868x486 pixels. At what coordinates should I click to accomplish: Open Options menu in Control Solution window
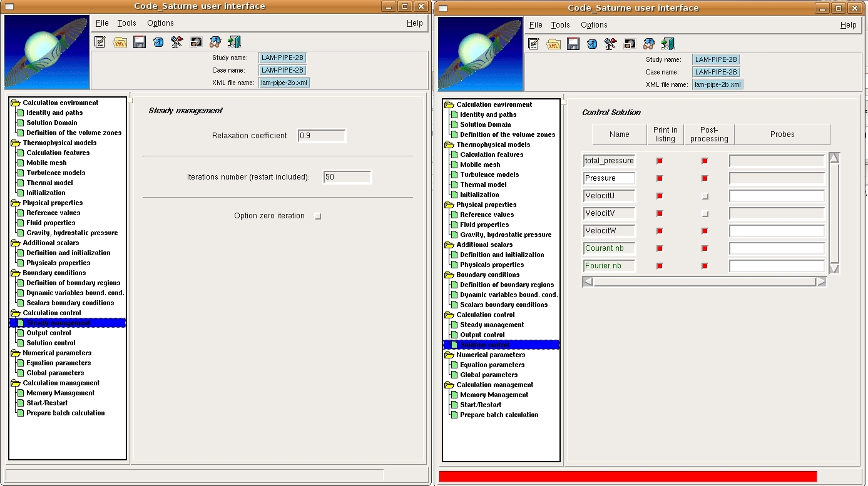(x=594, y=25)
